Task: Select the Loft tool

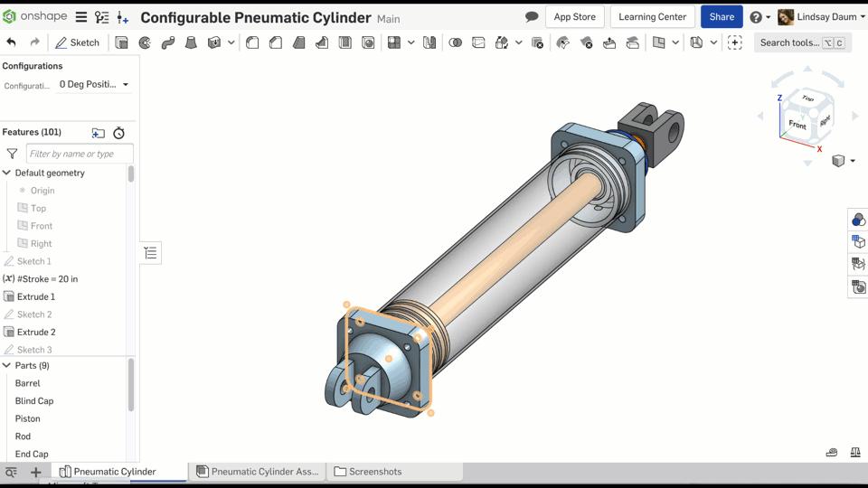Action: [x=191, y=42]
